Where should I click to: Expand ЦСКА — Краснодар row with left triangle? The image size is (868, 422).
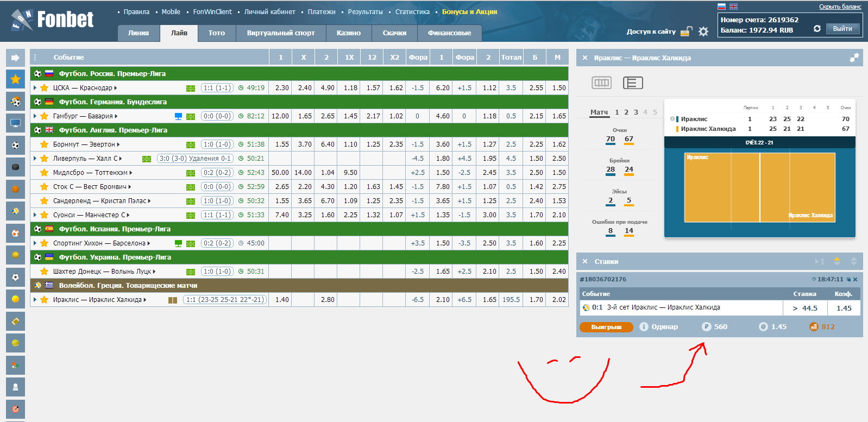pyautogui.click(x=35, y=88)
